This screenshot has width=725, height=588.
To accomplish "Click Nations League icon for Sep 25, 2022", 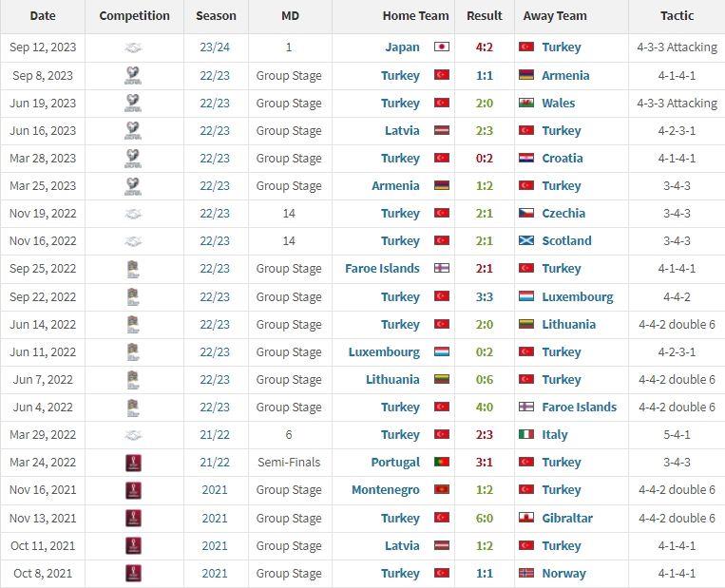I will click(133, 269).
